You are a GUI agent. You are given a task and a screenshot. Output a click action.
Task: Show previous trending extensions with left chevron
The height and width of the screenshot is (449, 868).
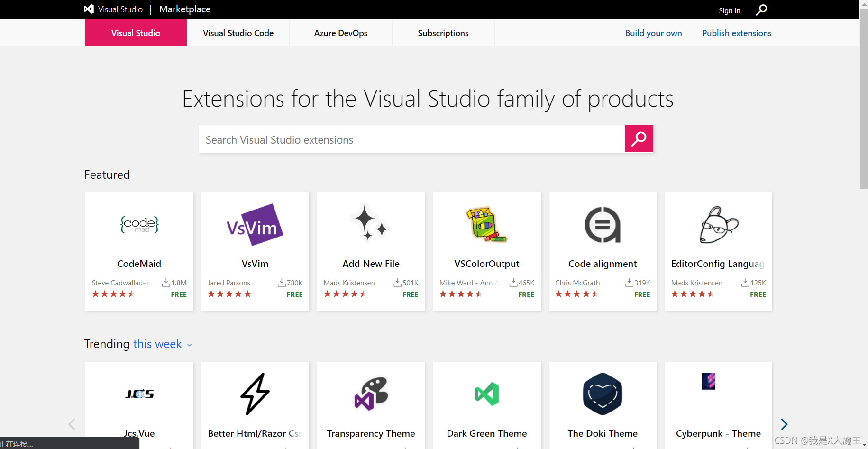[x=72, y=424]
